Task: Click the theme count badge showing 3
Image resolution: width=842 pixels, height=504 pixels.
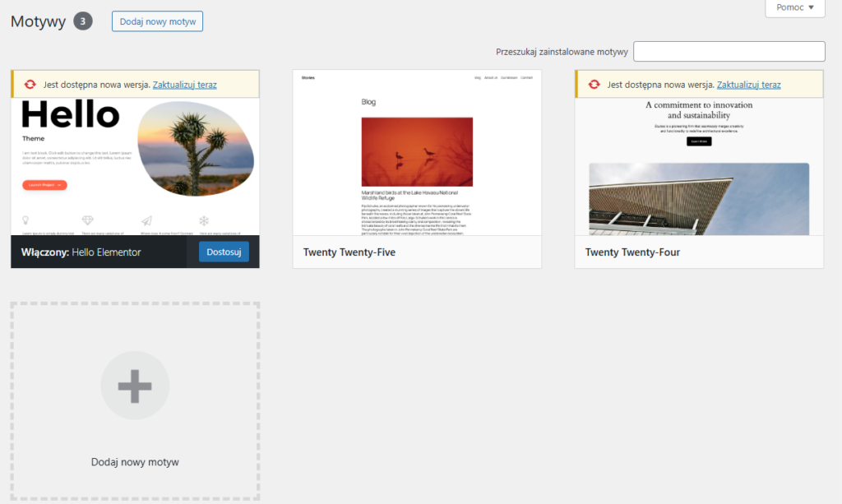Action: coord(83,21)
